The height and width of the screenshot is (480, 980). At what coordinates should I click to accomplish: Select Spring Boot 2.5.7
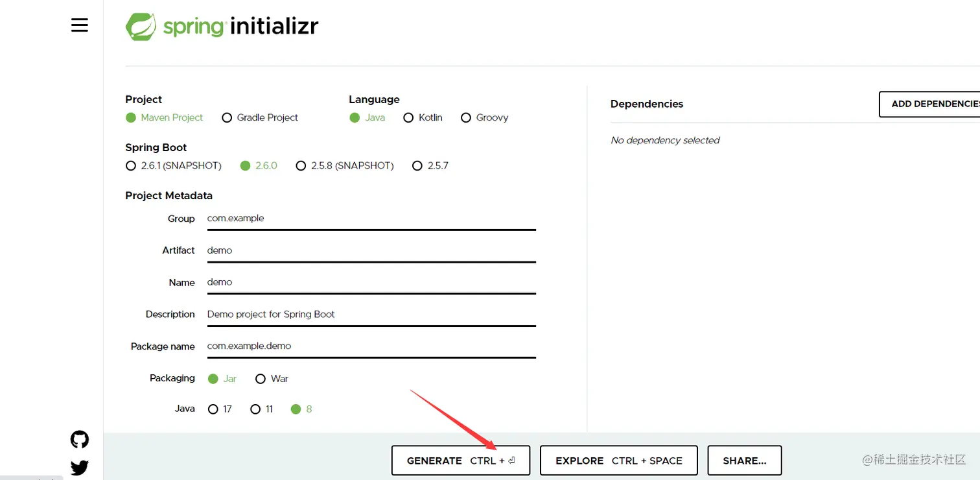tap(430, 165)
